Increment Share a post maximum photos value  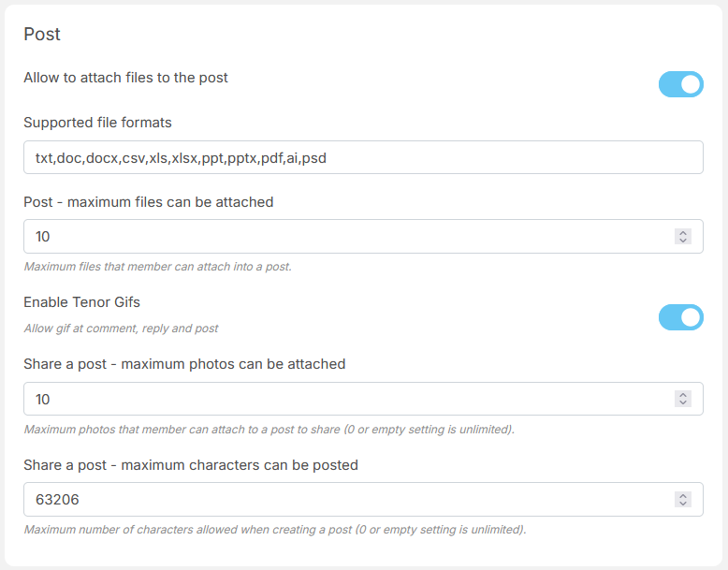683,394
